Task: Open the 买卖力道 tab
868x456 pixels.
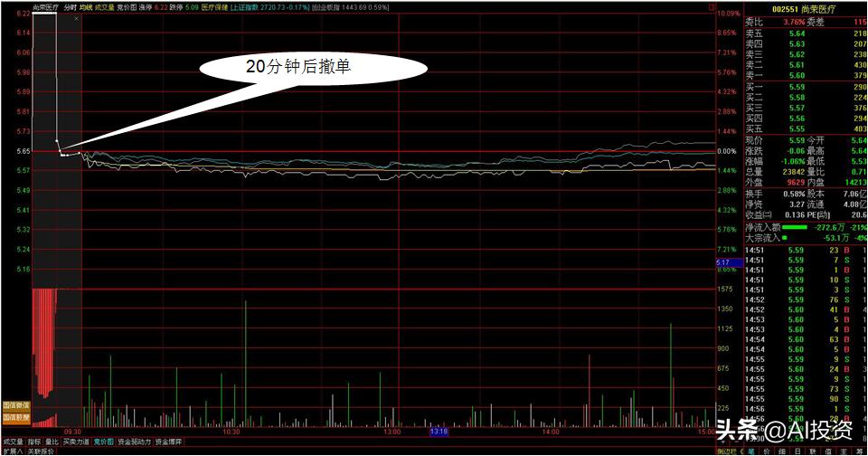Action: pyautogui.click(x=76, y=442)
